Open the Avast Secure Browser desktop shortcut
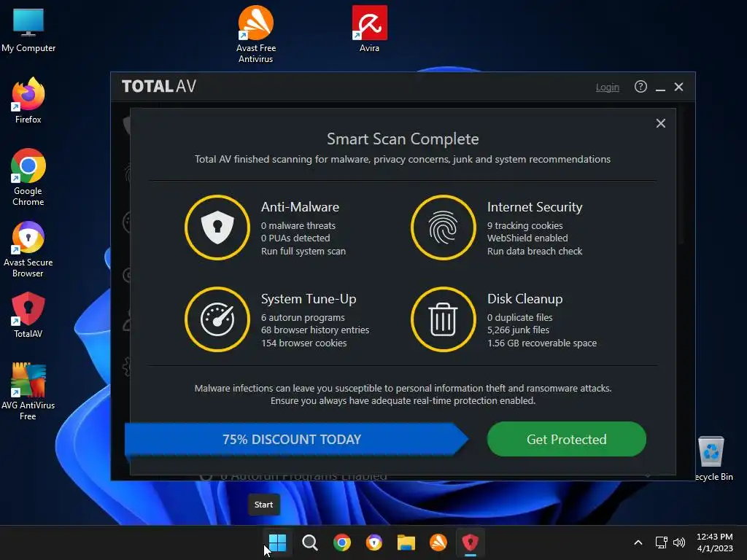 click(x=28, y=249)
